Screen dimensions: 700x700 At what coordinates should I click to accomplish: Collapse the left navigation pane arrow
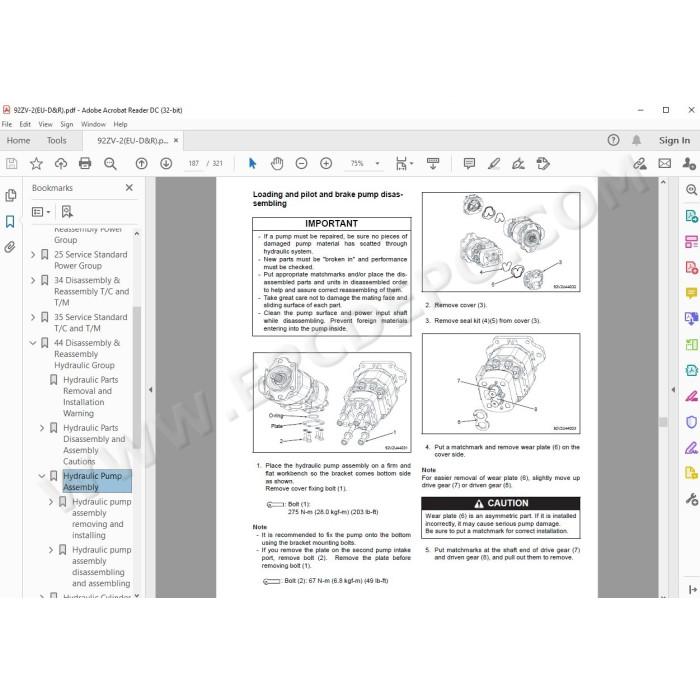150,389
